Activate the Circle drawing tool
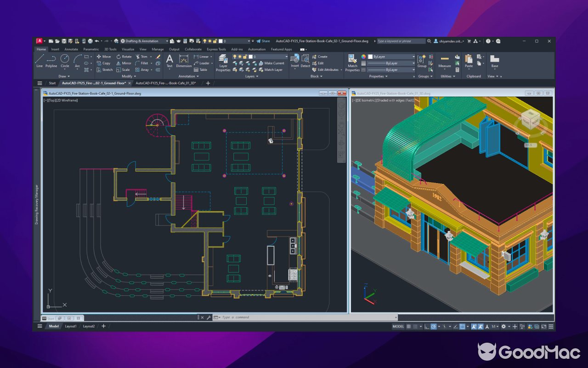 (x=64, y=60)
